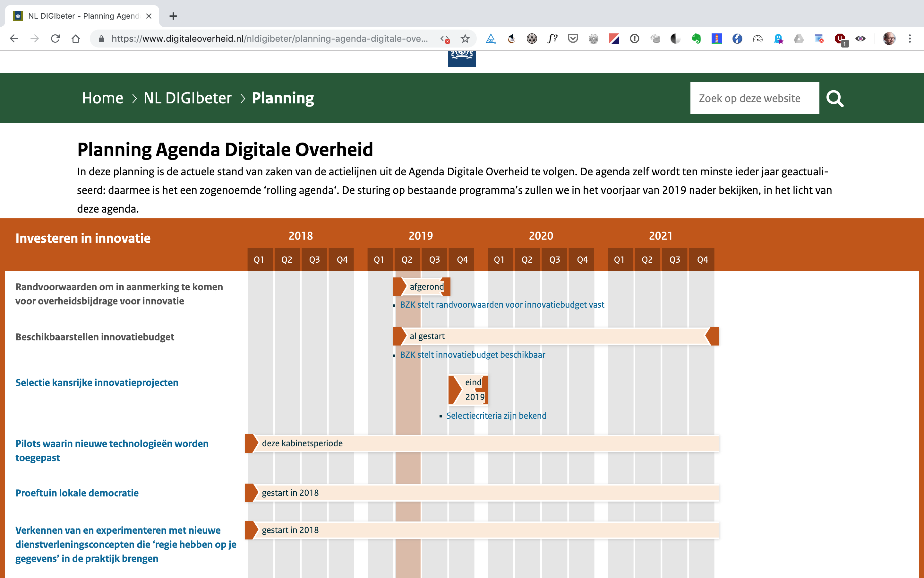Open the red and navy diagonal extension
The image size is (924, 578).
(614, 39)
